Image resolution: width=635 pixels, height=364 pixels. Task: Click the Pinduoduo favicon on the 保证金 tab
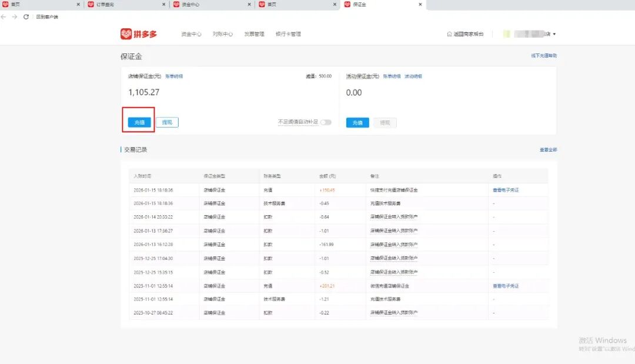(x=347, y=4)
